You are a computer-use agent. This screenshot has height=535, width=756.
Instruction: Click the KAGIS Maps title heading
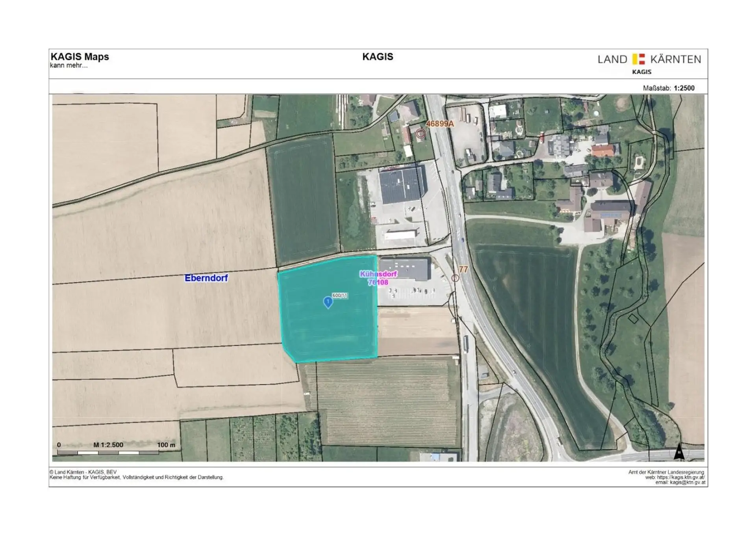(80, 57)
